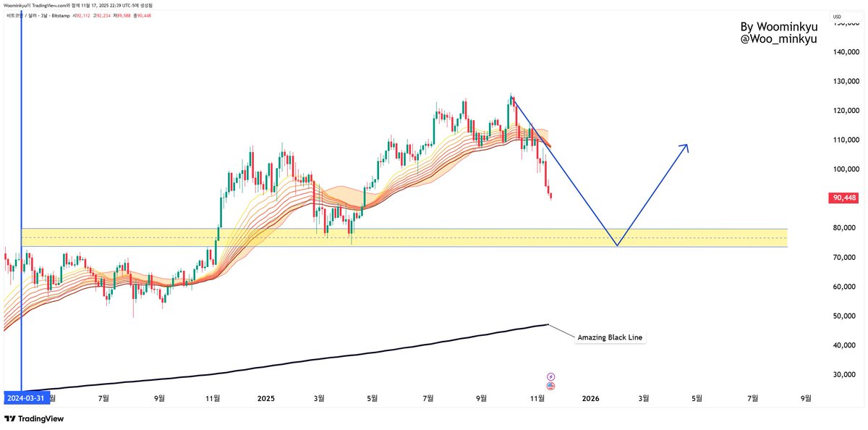Image resolution: width=868 pixels, height=430 pixels.
Task: Expand details by clicking the 시92,112 open value
Action: pyautogui.click(x=81, y=14)
